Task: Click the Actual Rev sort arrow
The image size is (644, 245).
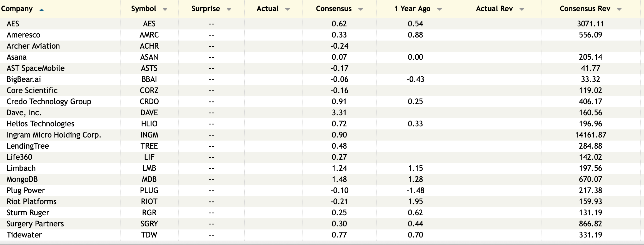Action: [x=522, y=9]
